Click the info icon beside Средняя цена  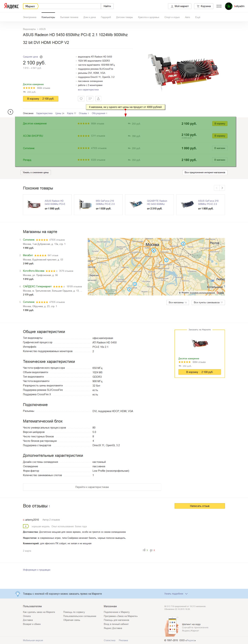(x=41, y=57)
